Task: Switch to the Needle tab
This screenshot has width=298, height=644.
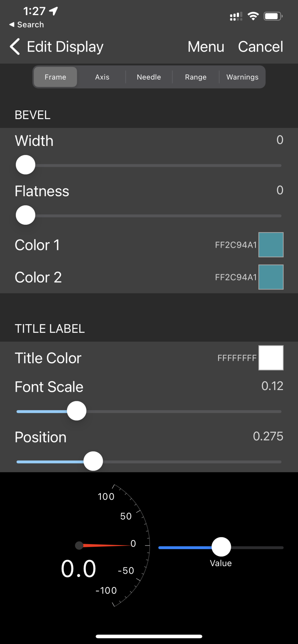Action: pyautogui.click(x=149, y=77)
